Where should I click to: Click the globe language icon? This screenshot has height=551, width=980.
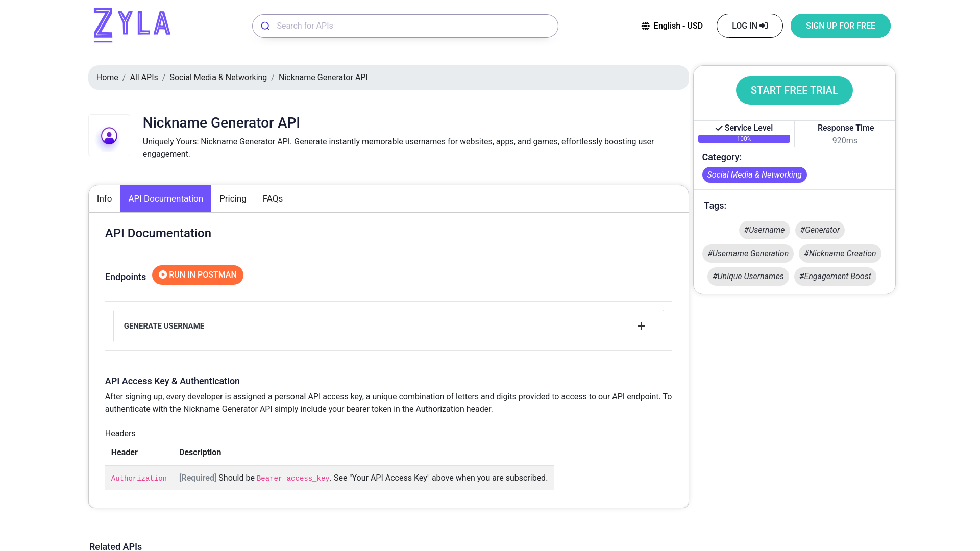point(646,26)
